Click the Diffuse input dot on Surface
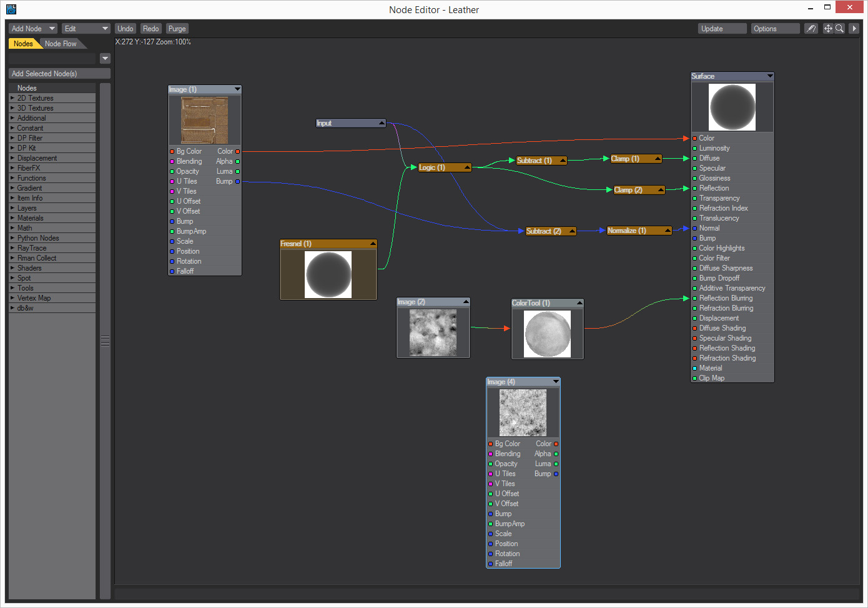868x608 pixels. (x=694, y=158)
